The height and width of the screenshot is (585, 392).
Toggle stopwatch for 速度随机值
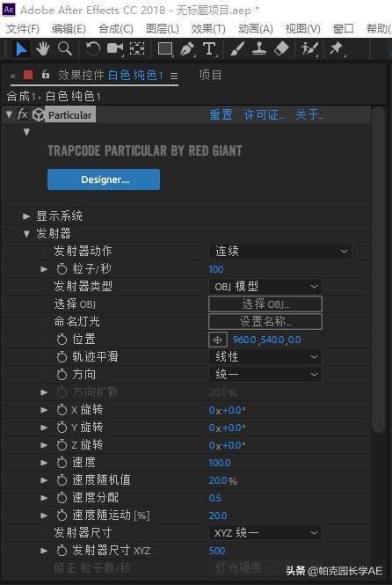62,480
